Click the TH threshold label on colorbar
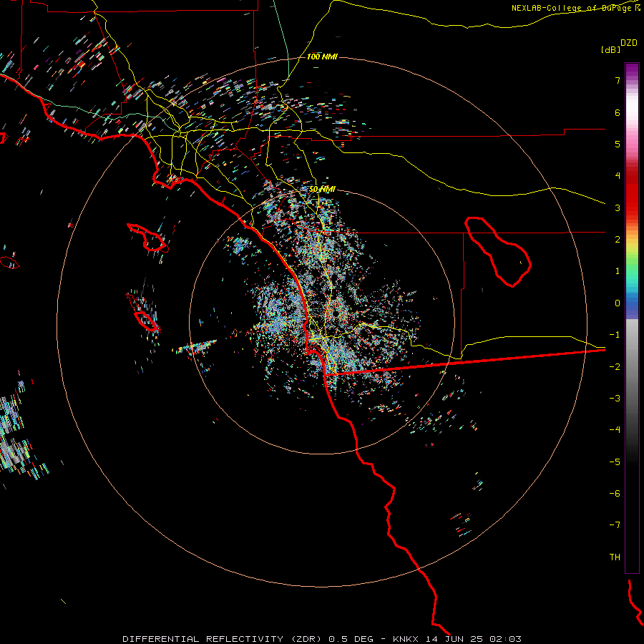 click(615, 557)
